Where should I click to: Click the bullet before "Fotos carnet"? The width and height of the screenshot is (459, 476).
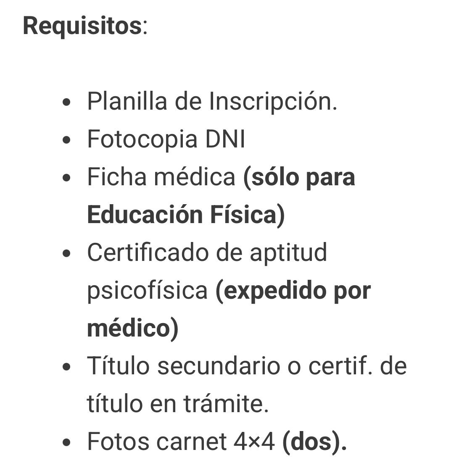click(66, 442)
